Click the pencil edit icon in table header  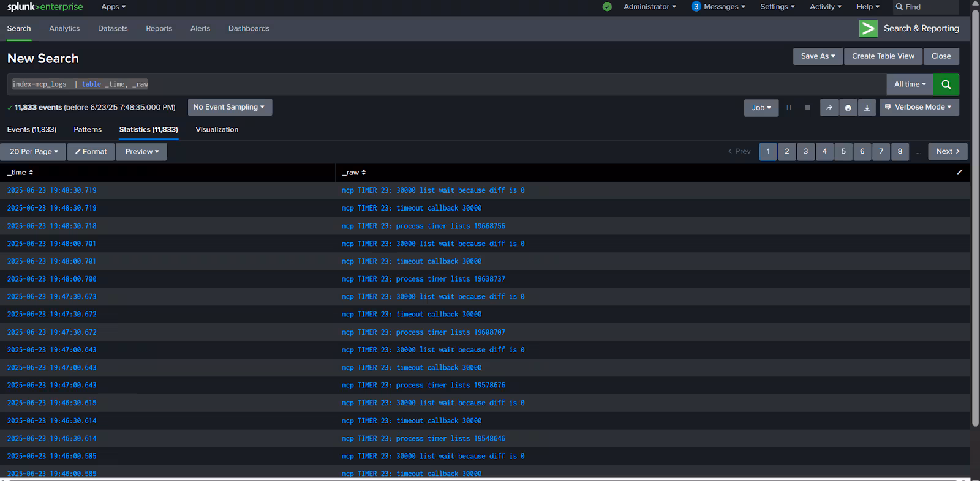(x=959, y=173)
